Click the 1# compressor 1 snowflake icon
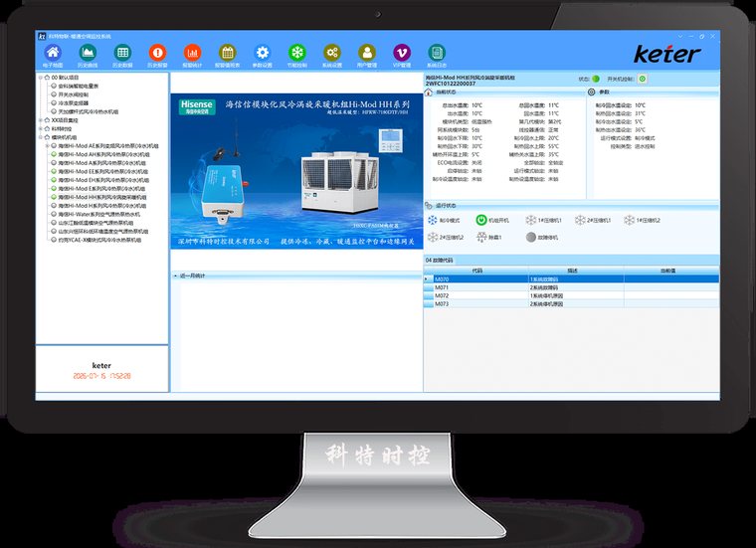This screenshot has width=756, height=548. point(531,220)
